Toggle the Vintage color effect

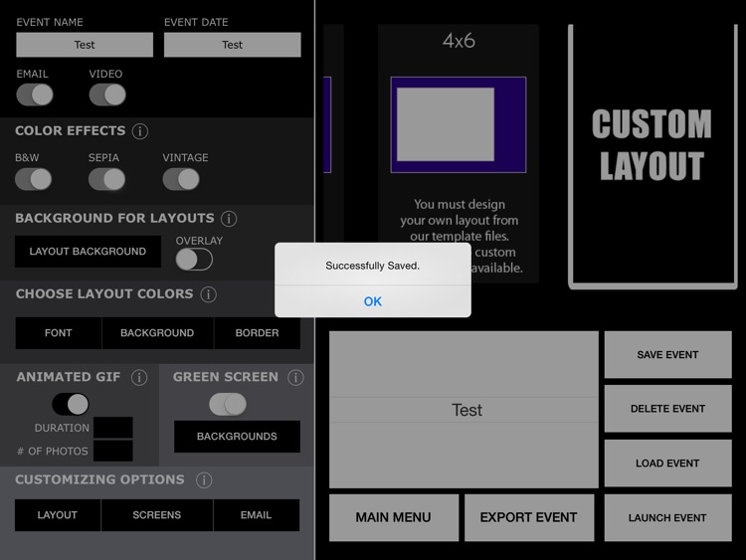click(181, 179)
